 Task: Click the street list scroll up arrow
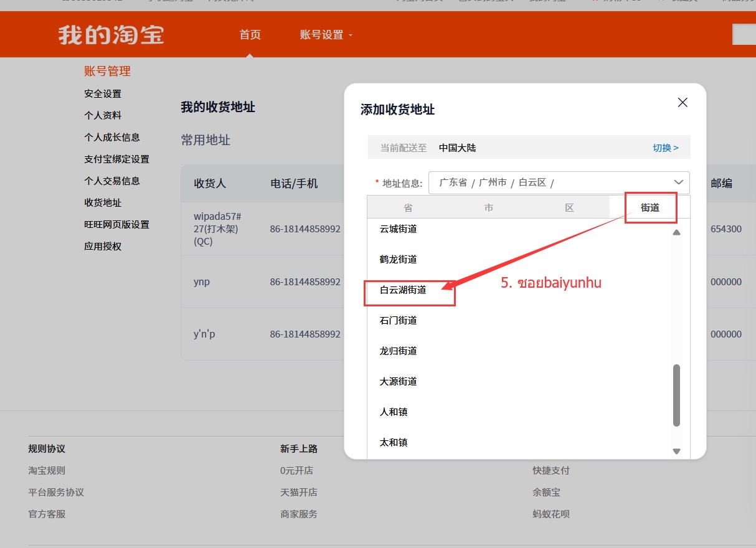[x=677, y=232]
